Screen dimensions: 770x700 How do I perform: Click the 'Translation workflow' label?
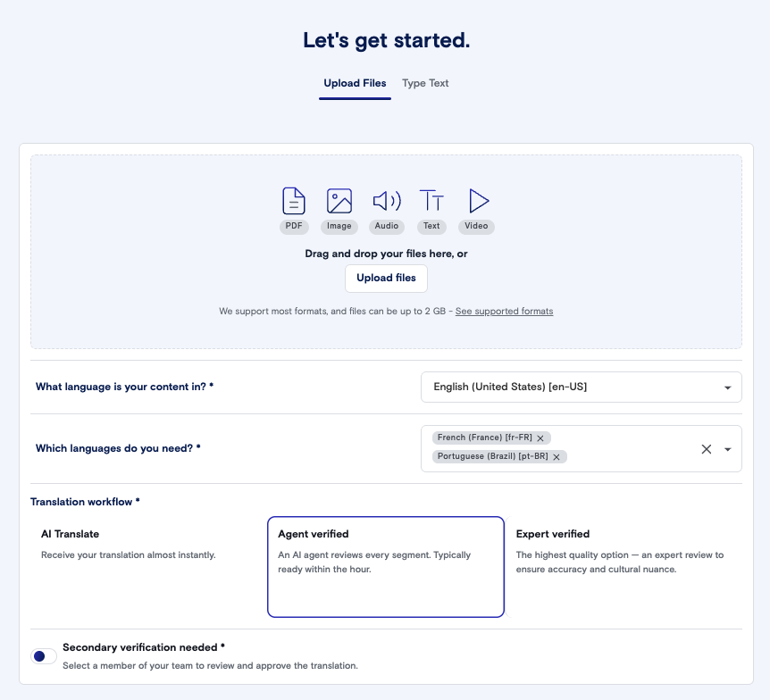coord(85,502)
